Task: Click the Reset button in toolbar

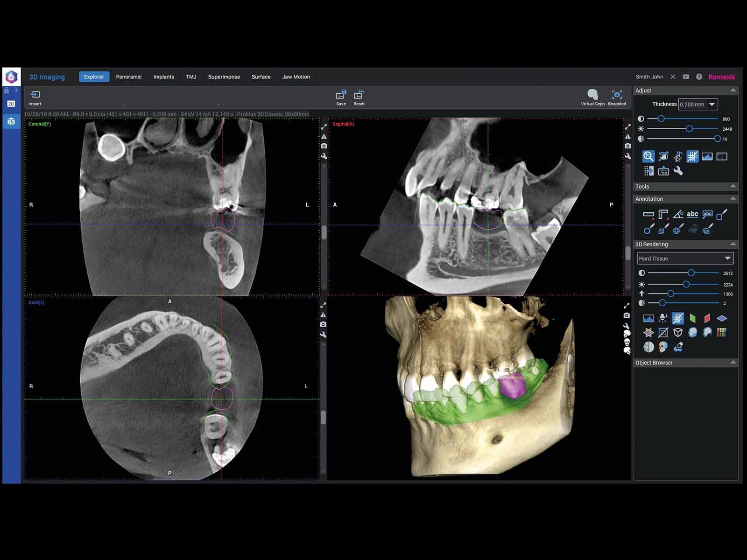Action: tap(359, 98)
